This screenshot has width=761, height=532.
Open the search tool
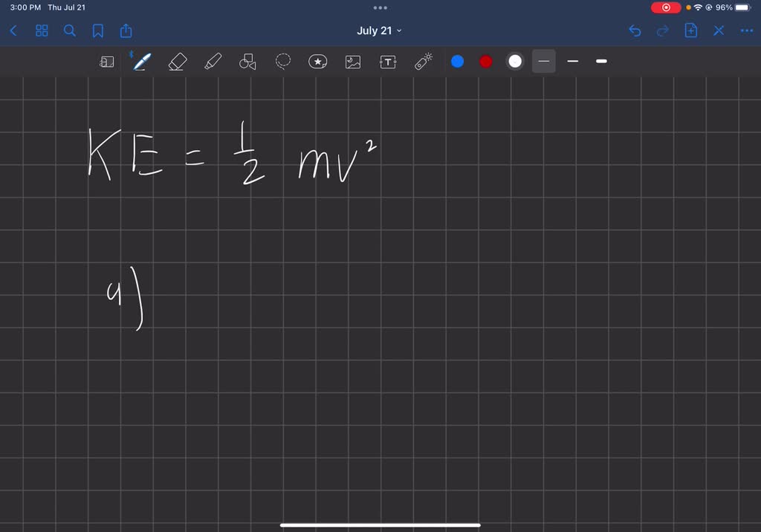[70, 31]
